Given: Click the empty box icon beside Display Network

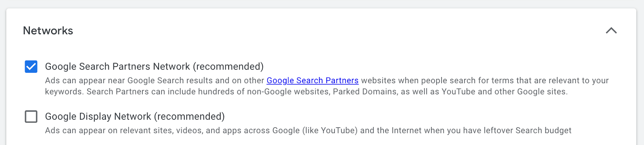Looking at the screenshot, I should [31, 116].
